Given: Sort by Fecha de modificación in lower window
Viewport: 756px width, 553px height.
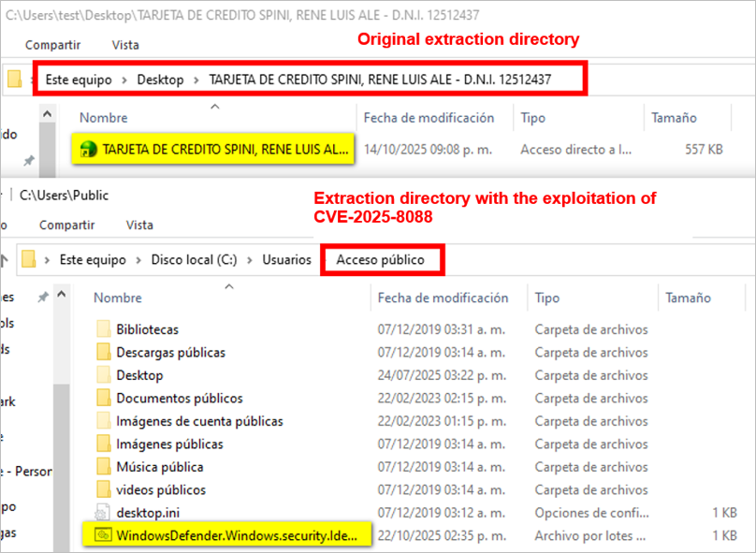Looking at the screenshot, I should coord(443,298).
